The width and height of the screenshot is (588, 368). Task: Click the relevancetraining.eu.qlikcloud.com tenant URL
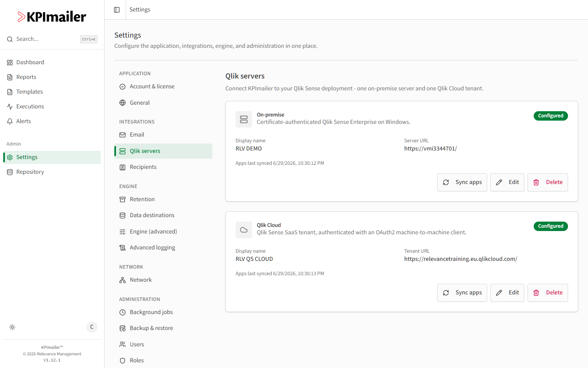pos(461,259)
